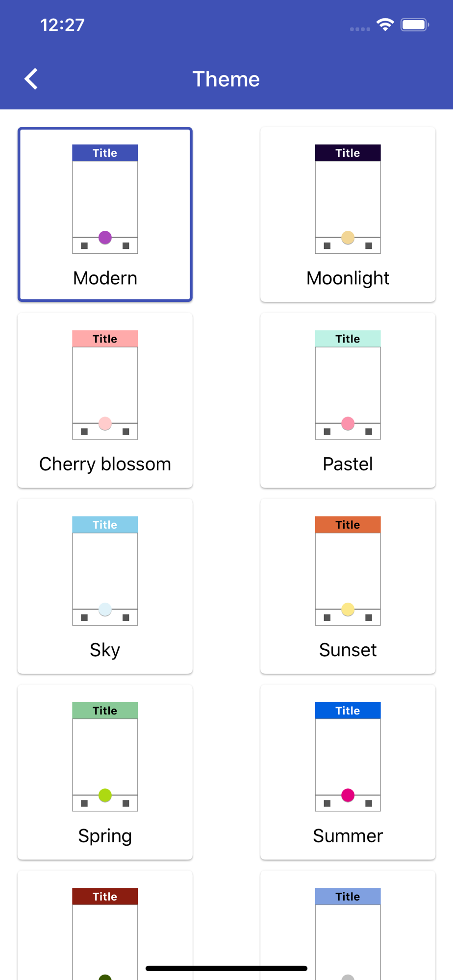This screenshot has width=453, height=980.
Task: Click the orange Title bar in Sunset preview
Action: (348, 525)
